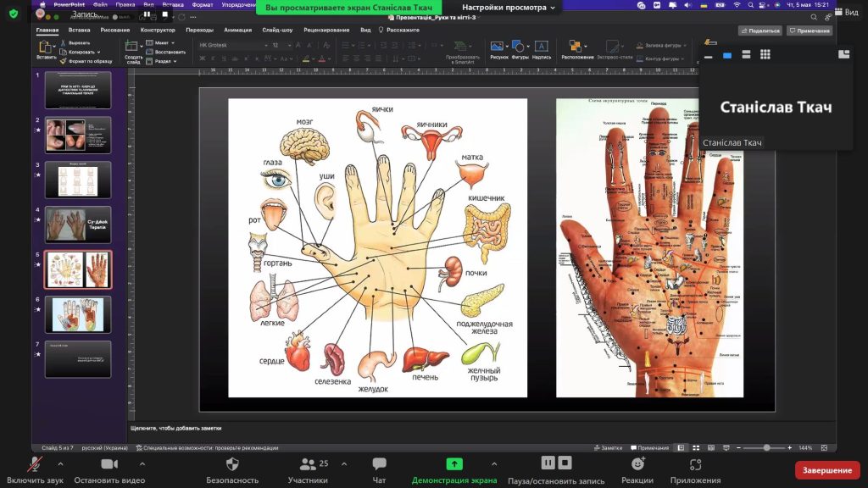Insert Надпись text box
This screenshot has height=488, width=868.
coord(542,50)
